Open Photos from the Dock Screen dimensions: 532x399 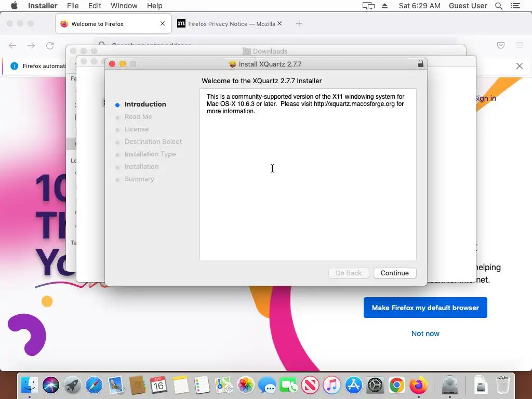(245, 385)
